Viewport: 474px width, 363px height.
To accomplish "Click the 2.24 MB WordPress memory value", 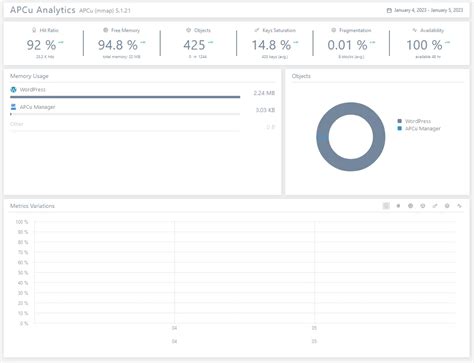I will pos(264,93).
